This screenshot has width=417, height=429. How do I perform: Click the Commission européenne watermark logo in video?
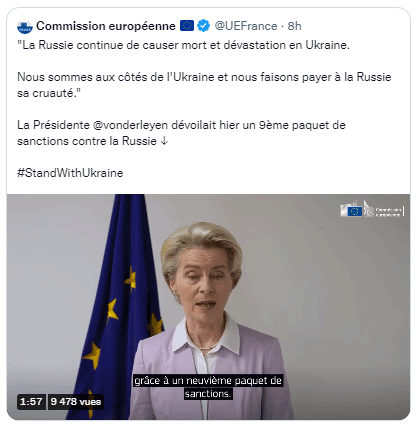click(x=372, y=209)
